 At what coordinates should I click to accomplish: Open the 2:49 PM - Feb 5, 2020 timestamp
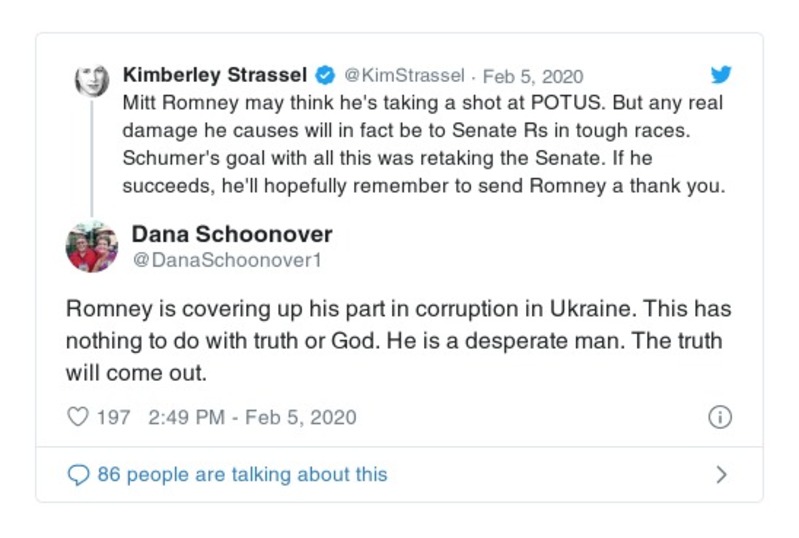coord(251,417)
